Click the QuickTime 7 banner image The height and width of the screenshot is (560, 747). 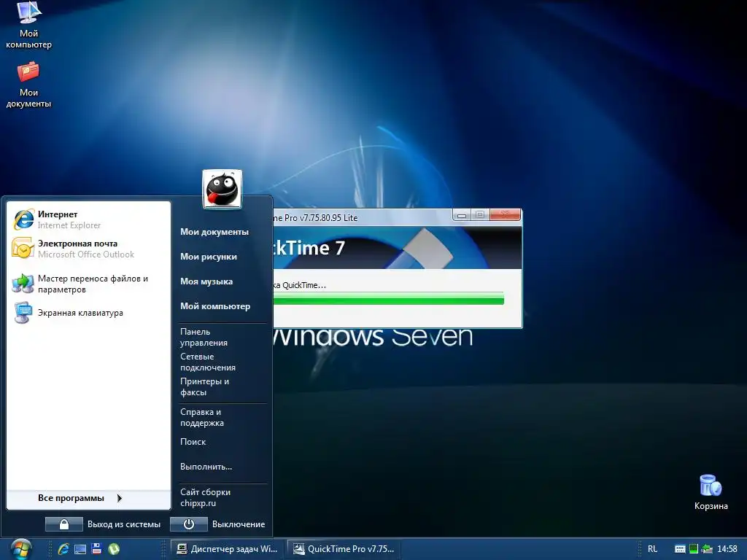click(x=398, y=248)
